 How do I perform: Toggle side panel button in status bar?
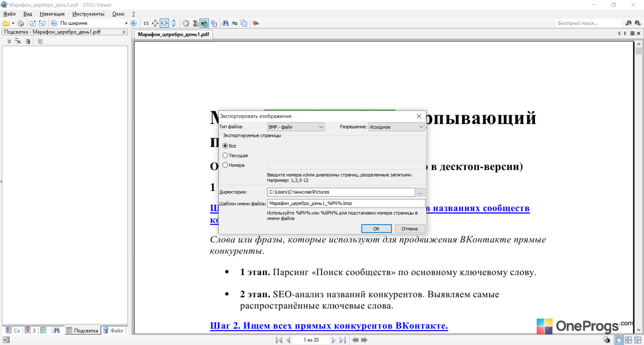[6, 340]
